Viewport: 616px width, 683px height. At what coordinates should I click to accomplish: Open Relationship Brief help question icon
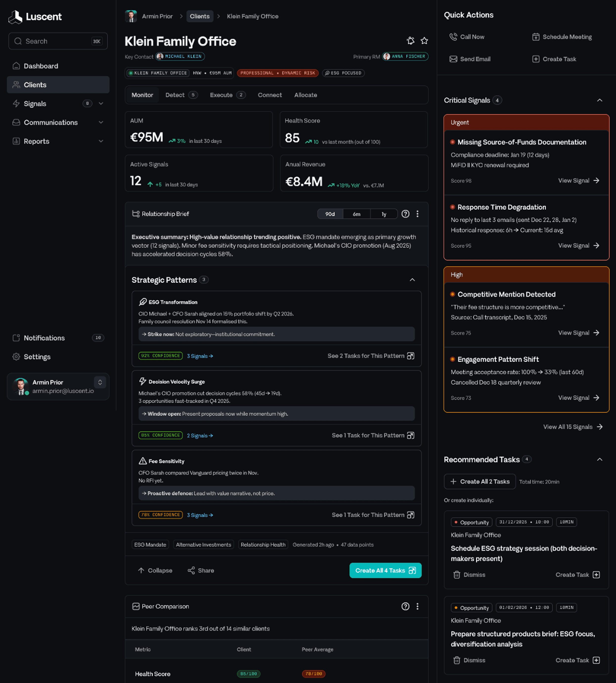point(405,214)
